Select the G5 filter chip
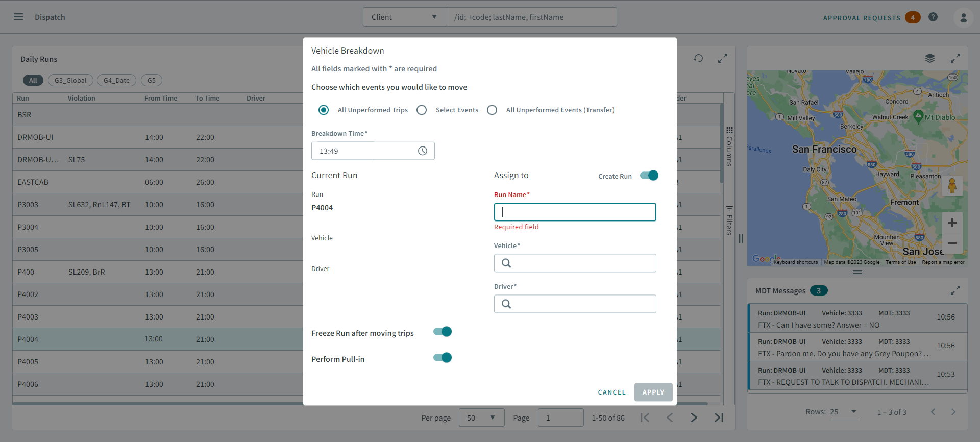 pyautogui.click(x=152, y=80)
